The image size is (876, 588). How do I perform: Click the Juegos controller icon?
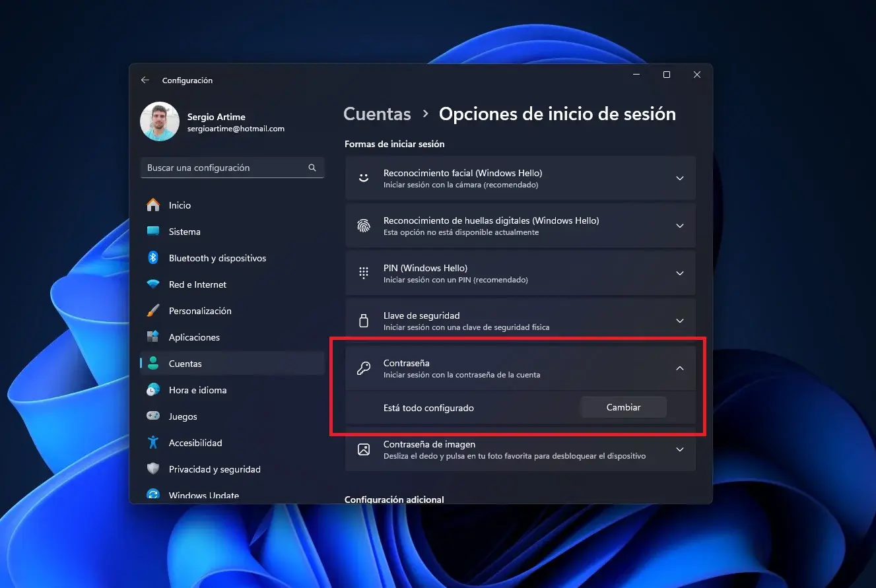point(153,416)
